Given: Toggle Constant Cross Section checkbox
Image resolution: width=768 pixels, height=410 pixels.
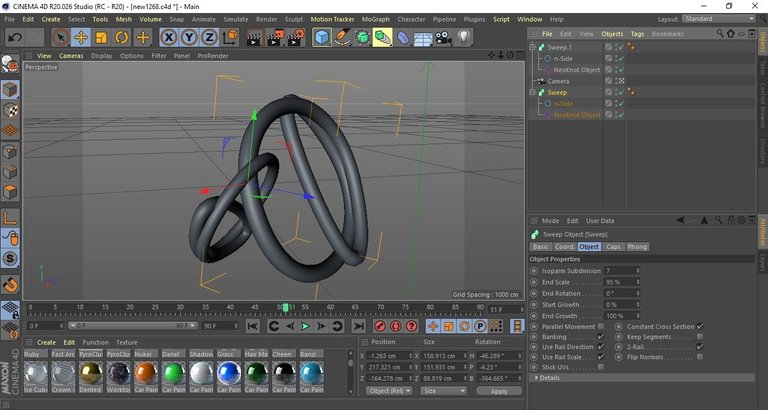Looking at the screenshot, I should (700, 326).
